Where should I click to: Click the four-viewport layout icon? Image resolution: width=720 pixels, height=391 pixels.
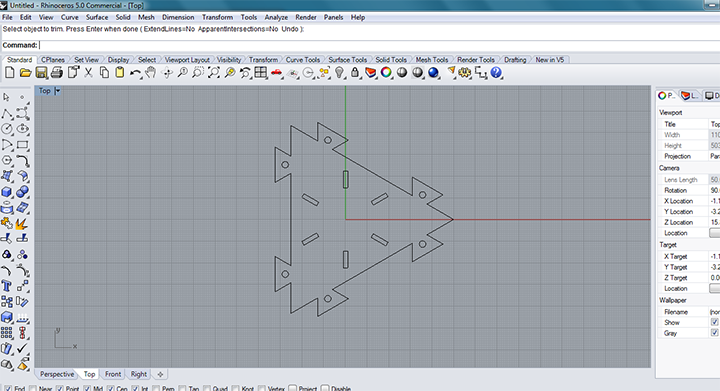point(261,73)
